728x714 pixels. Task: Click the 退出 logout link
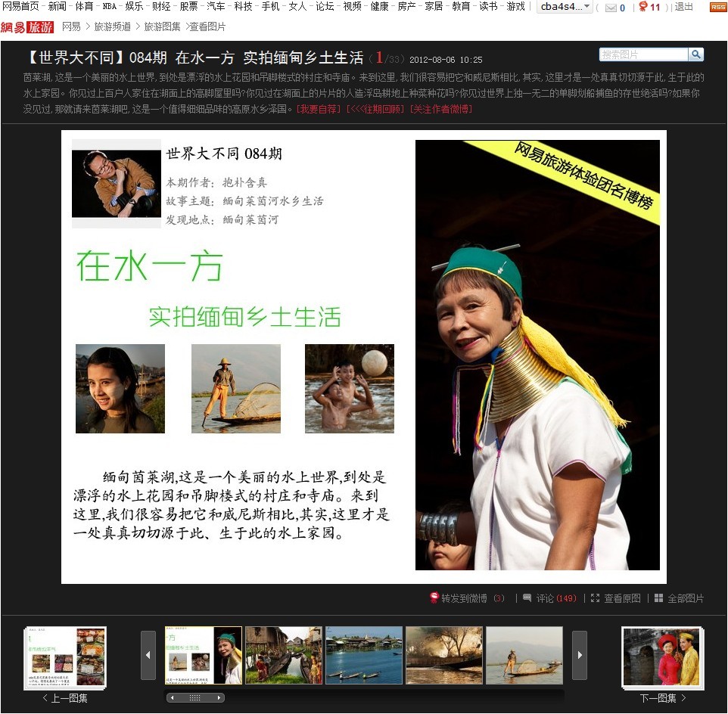pyautogui.click(x=683, y=7)
